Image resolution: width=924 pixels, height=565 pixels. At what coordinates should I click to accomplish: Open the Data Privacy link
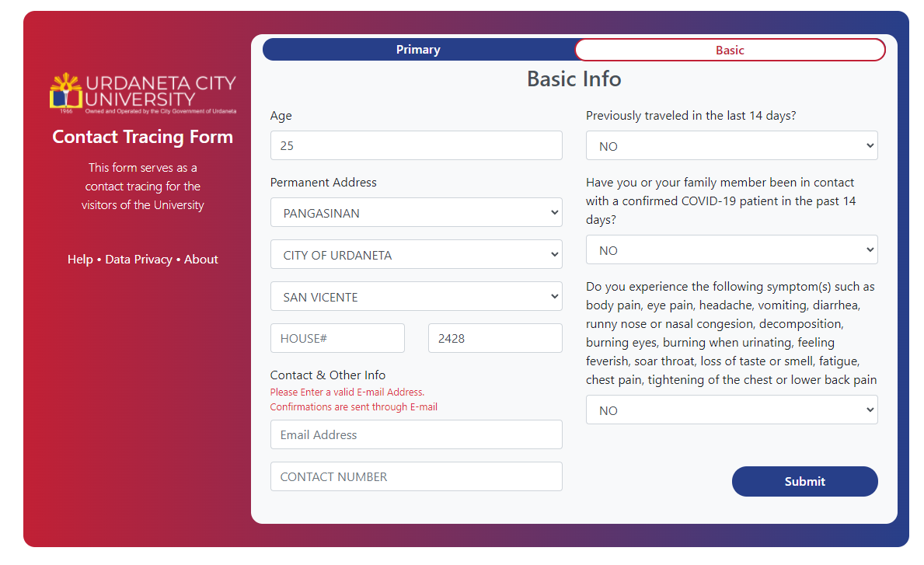pyautogui.click(x=138, y=260)
